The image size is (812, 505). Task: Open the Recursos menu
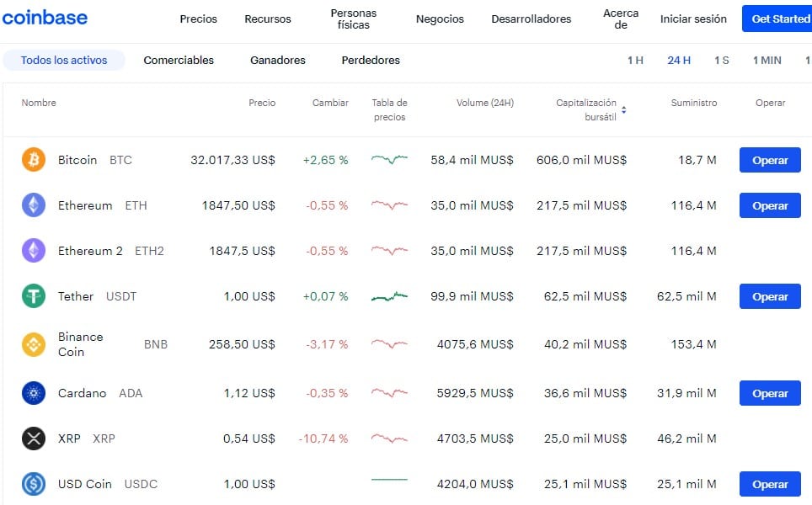(x=268, y=19)
